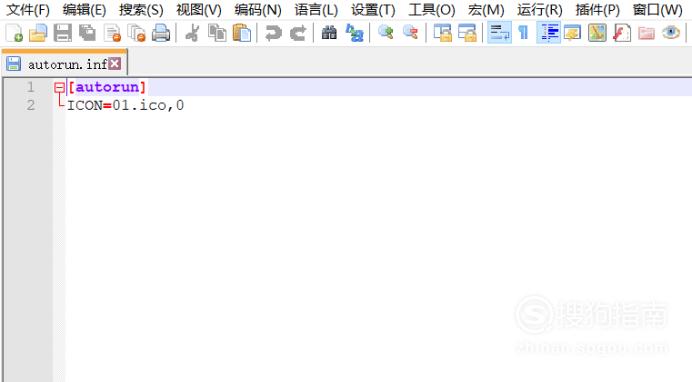This screenshot has height=382, width=692.
Task: Open the 插件(P) menu
Action: click(598, 10)
